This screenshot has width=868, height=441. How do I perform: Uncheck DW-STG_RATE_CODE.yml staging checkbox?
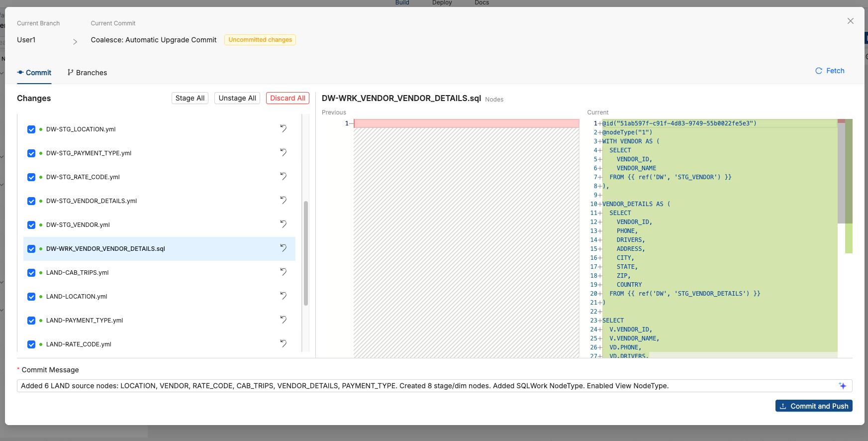(x=31, y=177)
